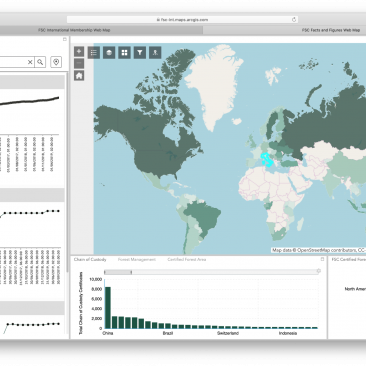Screen dimensions: 366x366
Task: Open the filter widget
Action: click(x=140, y=52)
